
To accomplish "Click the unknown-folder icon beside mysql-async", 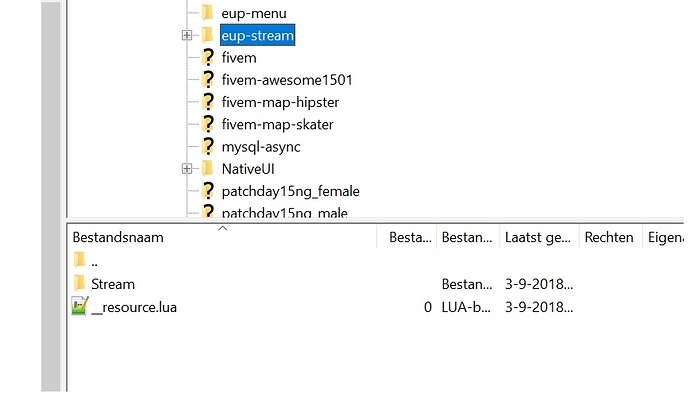I will [x=208, y=146].
